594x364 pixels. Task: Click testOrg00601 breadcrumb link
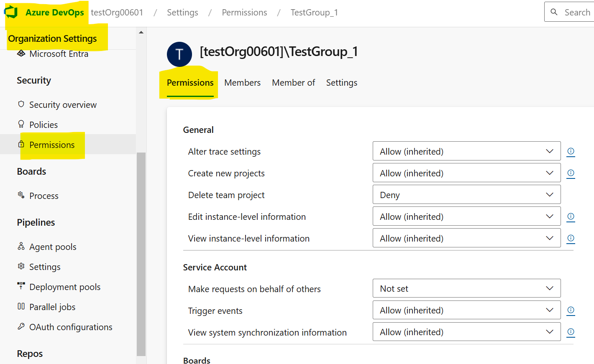click(117, 13)
